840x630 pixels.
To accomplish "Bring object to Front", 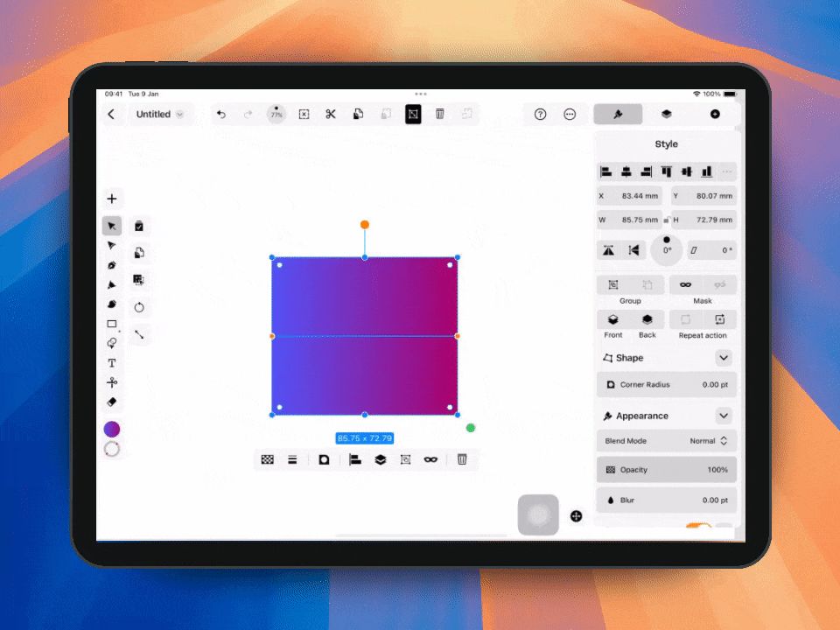I will coord(613,320).
